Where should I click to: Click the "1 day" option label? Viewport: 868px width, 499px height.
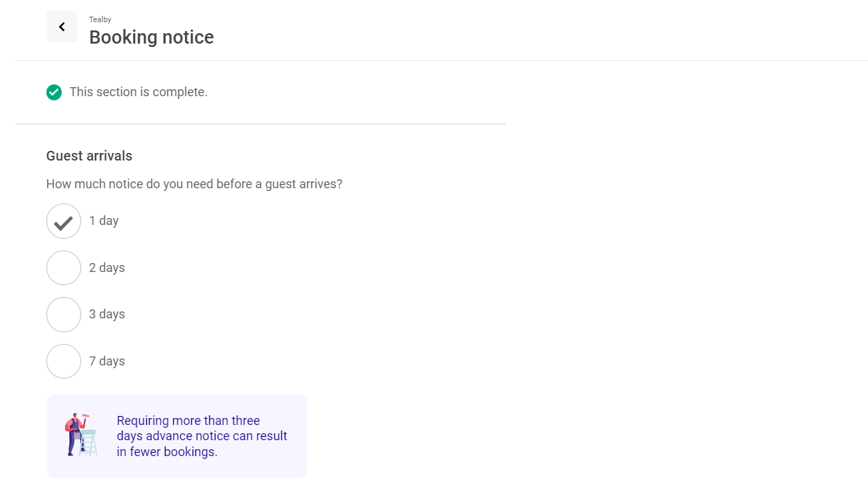click(x=104, y=221)
